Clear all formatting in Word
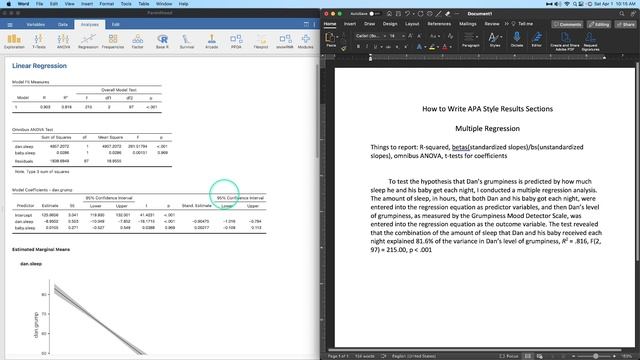 (x=450, y=36)
